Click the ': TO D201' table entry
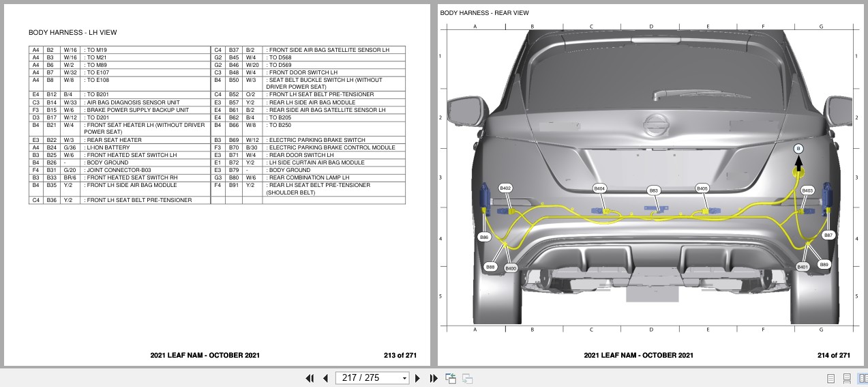Viewport: 868px width, 387px height. [97, 117]
